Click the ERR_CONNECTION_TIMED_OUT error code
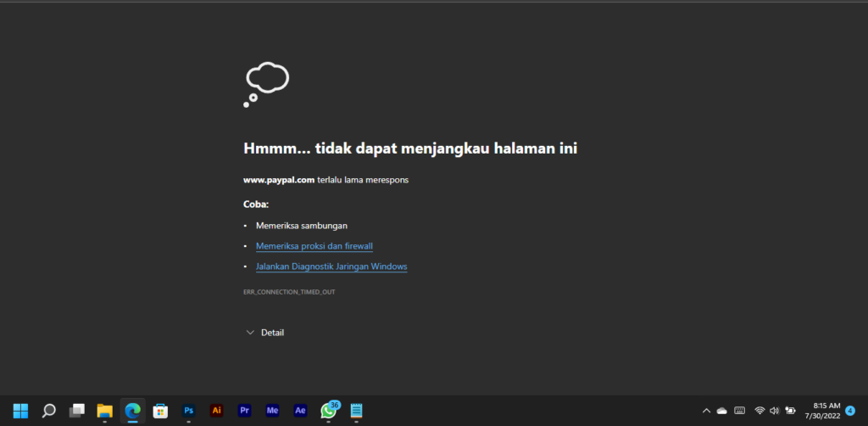Screen dimensions: 868x426 pos(289,292)
